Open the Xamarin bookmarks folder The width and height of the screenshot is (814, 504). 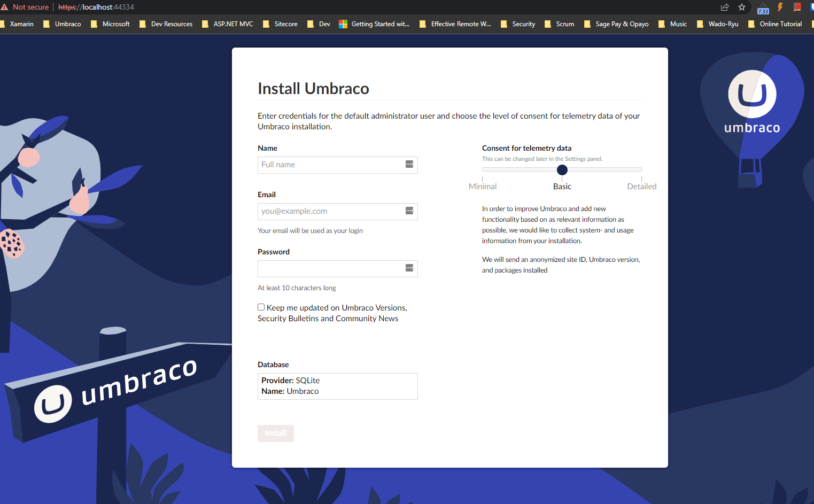pyautogui.click(x=17, y=24)
